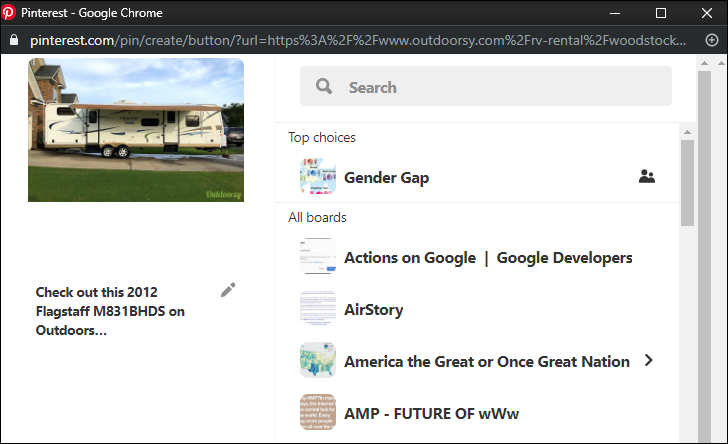
Task: Click the group board people icon
Action: coord(647,176)
